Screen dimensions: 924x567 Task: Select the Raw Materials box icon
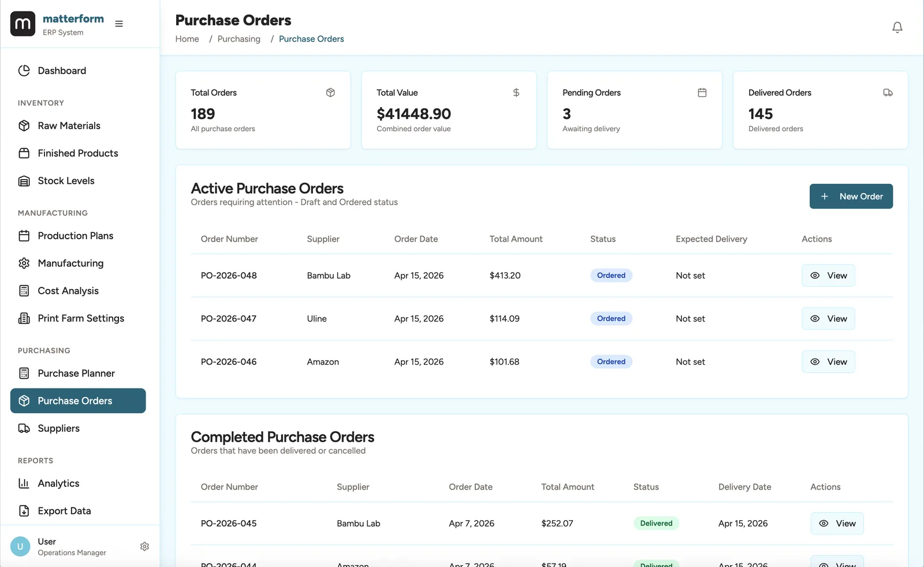click(24, 125)
